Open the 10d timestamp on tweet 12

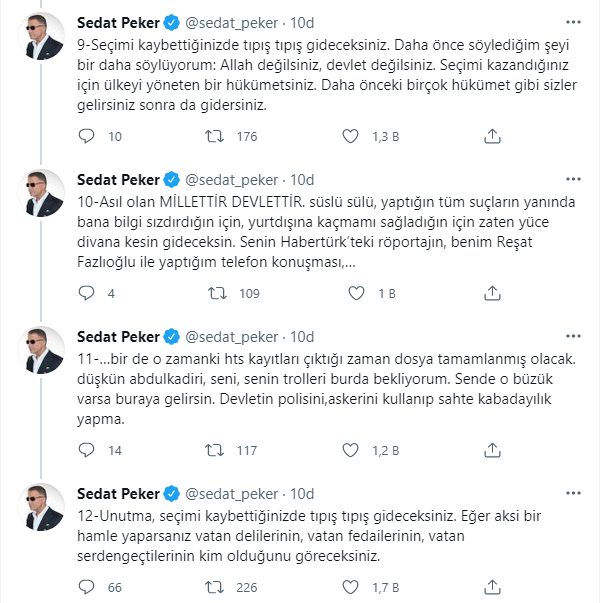tap(302, 493)
